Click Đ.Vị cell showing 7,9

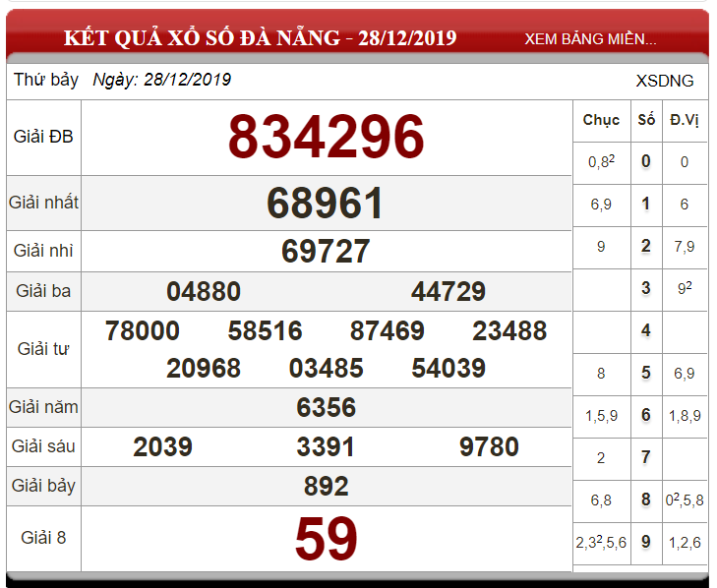(x=685, y=247)
